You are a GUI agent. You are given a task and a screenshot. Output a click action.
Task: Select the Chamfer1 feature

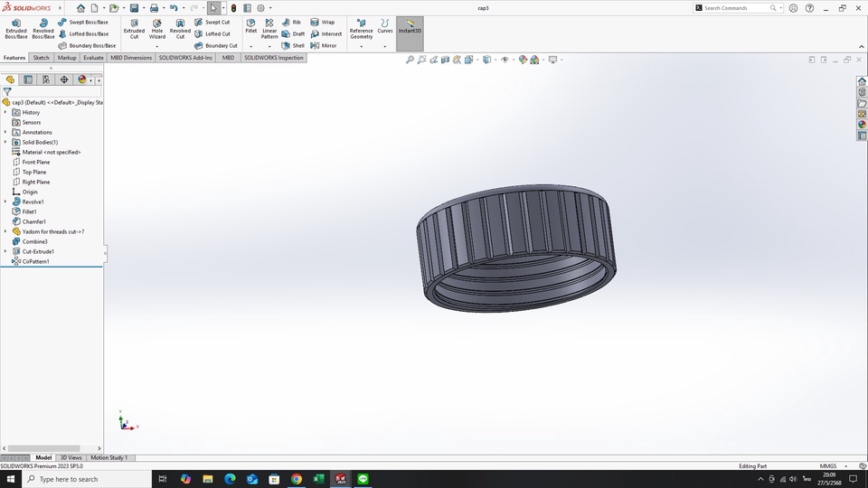click(29, 221)
